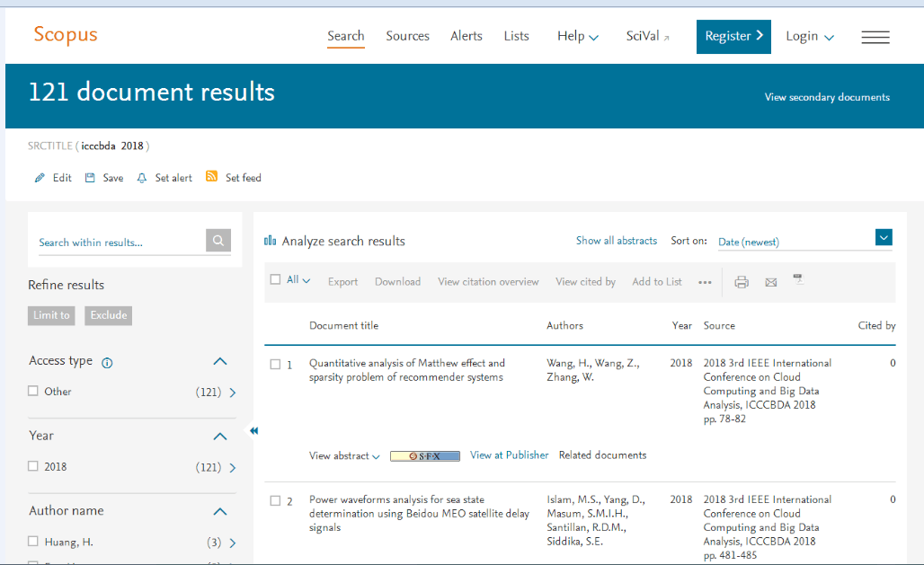The width and height of the screenshot is (924, 565).
Task: Click the search magnifier icon in results filter
Action: tap(218, 241)
